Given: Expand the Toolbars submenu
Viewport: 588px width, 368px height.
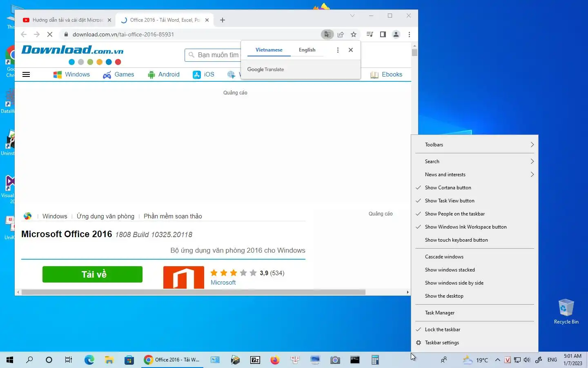Looking at the screenshot, I should click(474, 145).
